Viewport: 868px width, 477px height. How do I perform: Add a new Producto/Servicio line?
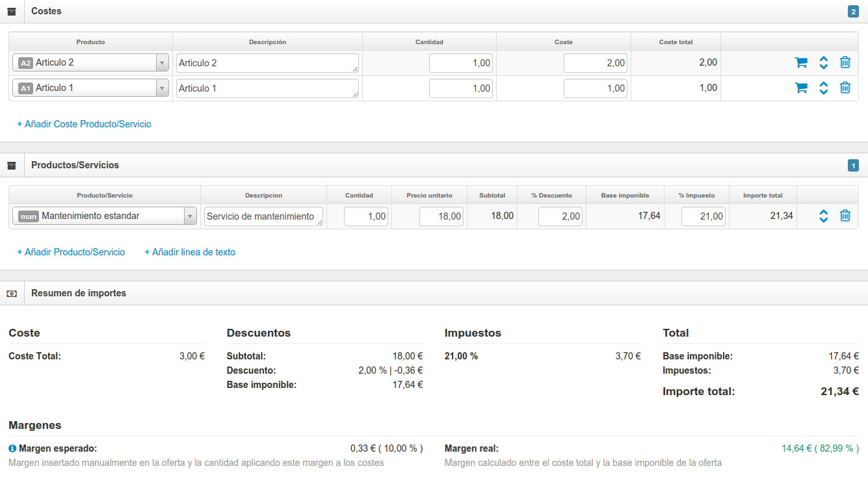click(x=71, y=251)
